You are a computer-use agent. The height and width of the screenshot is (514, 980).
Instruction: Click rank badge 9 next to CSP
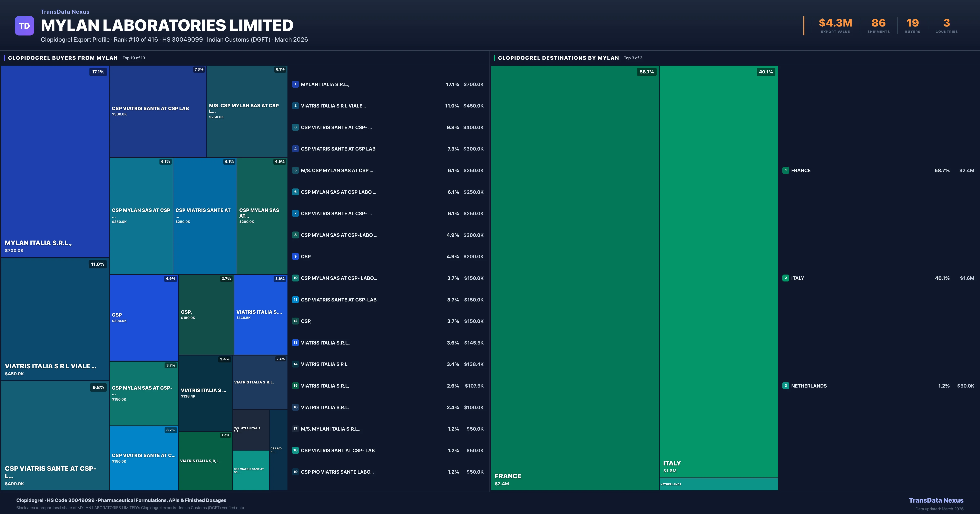295,257
